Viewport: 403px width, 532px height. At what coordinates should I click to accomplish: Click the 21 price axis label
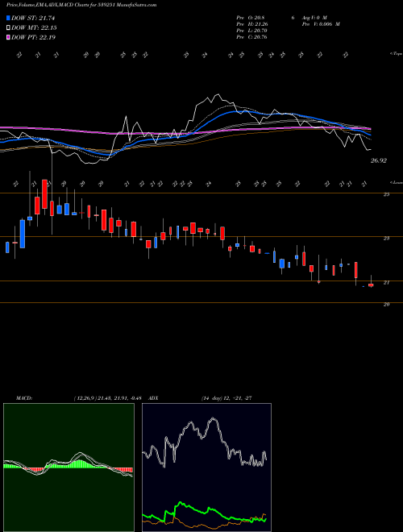point(386,283)
